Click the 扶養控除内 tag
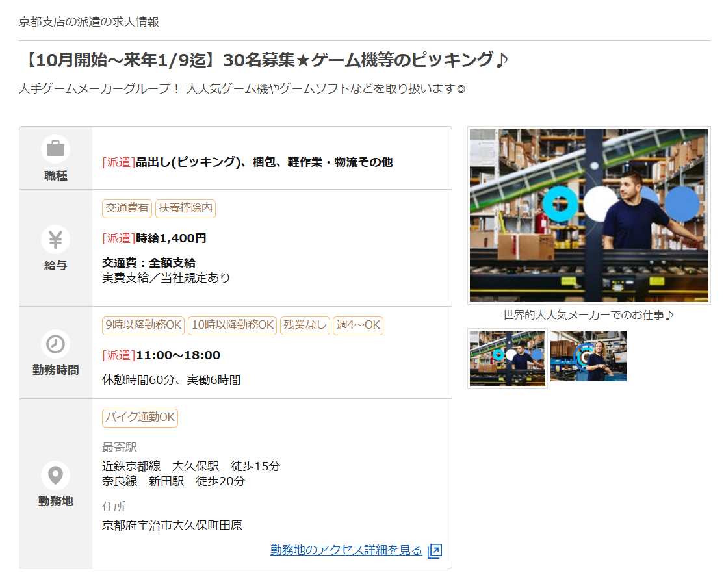Viewport: 724px width, 588px height. pos(185,209)
